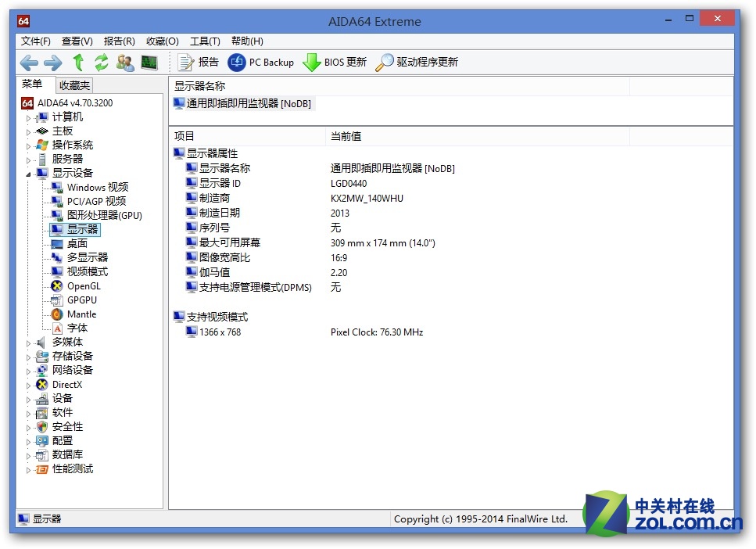756x549 pixels.
Task: Click the 计算机 computer icon in tree
Action: pos(42,117)
